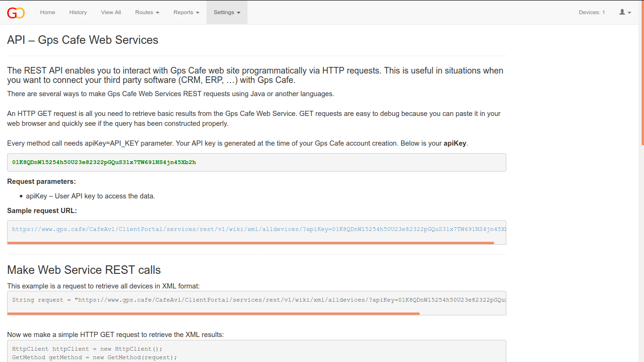Expand the Reports dropdown menu

point(186,12)
